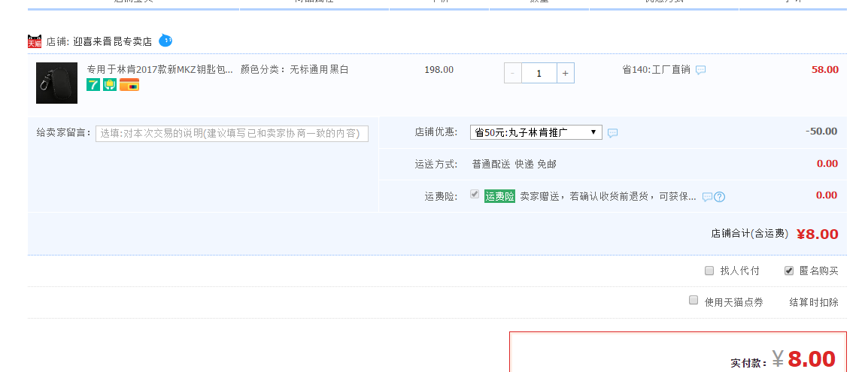Tick the 使用天猫点券 checkbox

(693, 301)
